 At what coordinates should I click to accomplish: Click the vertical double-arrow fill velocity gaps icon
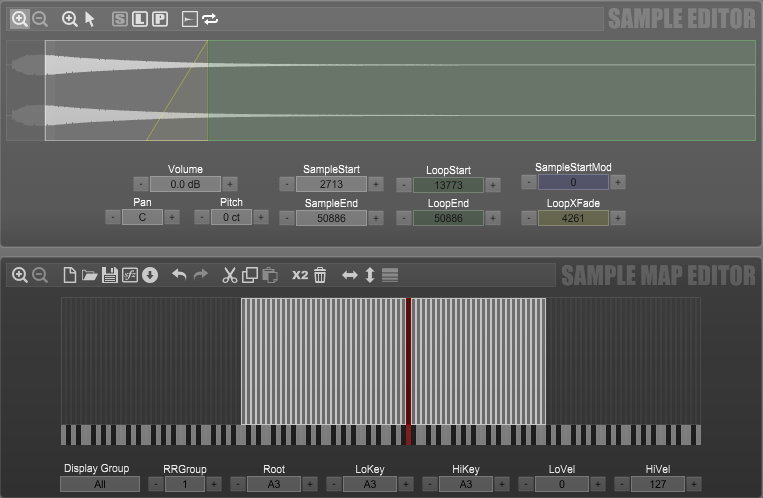[370, 275]
